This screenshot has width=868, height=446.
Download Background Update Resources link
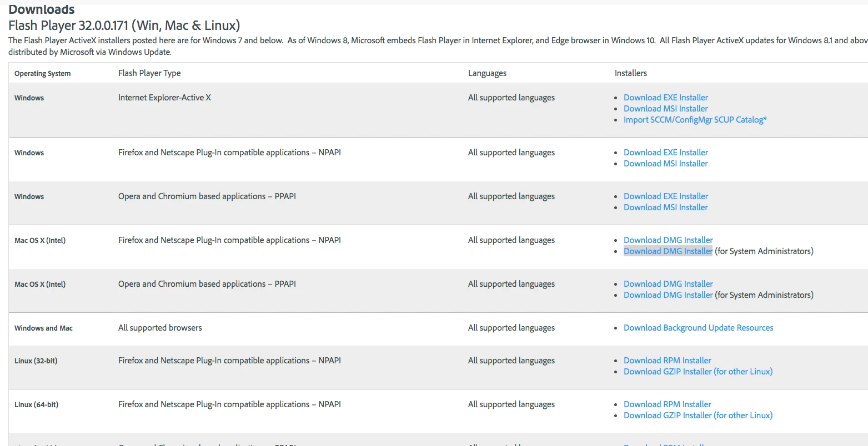(699, 328)
